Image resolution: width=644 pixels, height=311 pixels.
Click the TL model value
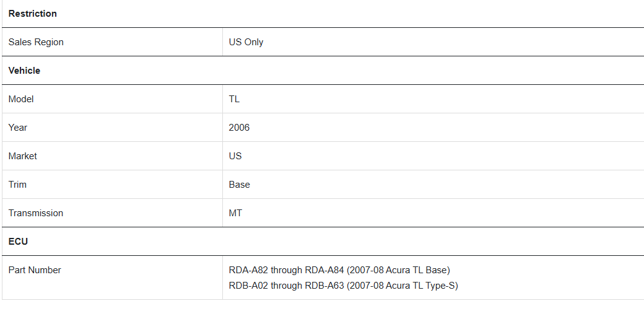click(x=234, y=99)
